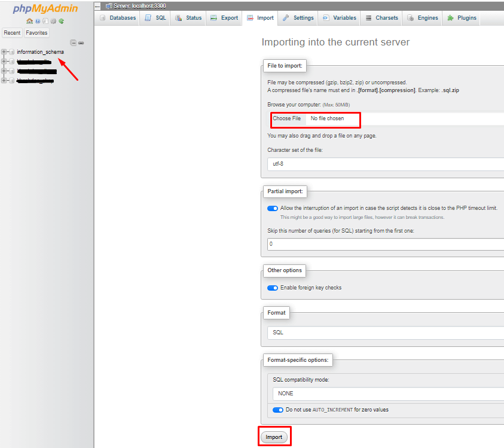Screen dimensions: 504x448
Task: Open the Databases tab
Action: point(118,18)
